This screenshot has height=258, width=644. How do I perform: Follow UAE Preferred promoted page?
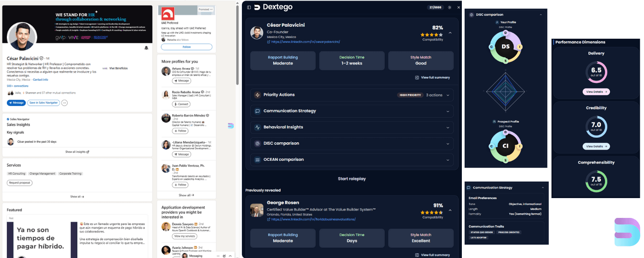point(187,47)
